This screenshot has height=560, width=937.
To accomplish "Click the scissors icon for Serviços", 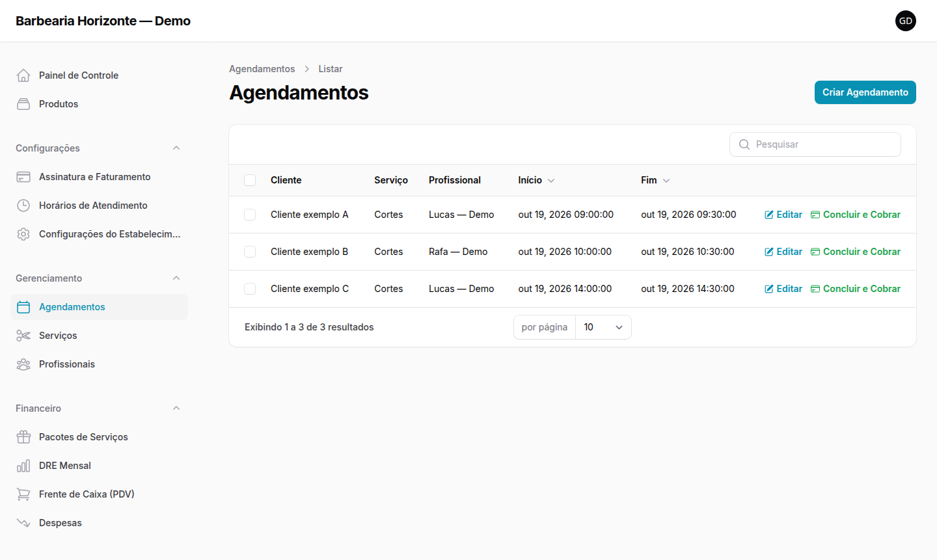I will tap(23, 336).
